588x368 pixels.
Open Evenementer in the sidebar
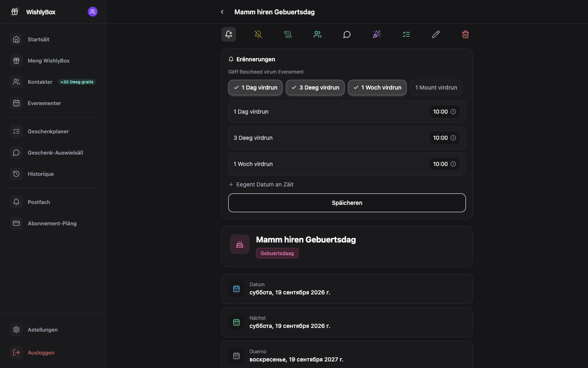coord(53,103)
